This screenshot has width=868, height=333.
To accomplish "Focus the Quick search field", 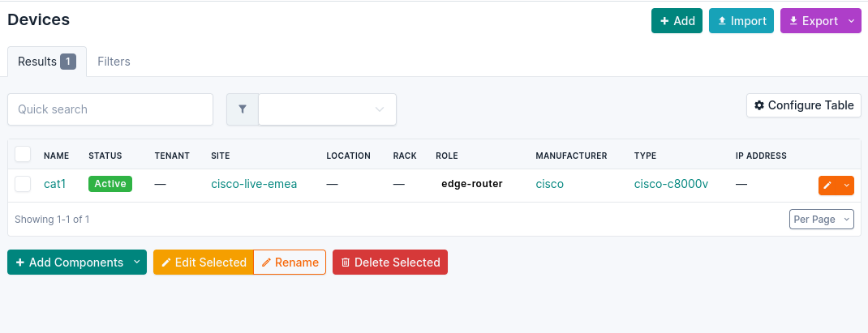I will [x=110, y=109].
